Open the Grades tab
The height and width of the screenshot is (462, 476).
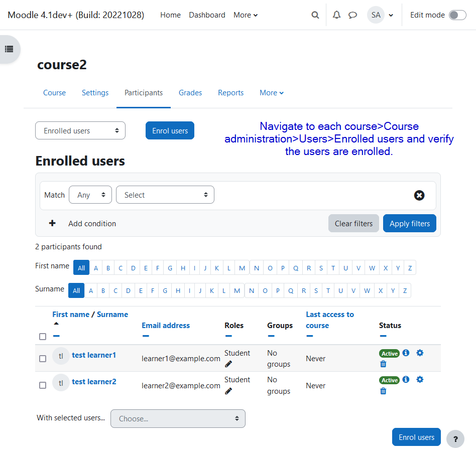pyautogui.click(x=190, y=93)
